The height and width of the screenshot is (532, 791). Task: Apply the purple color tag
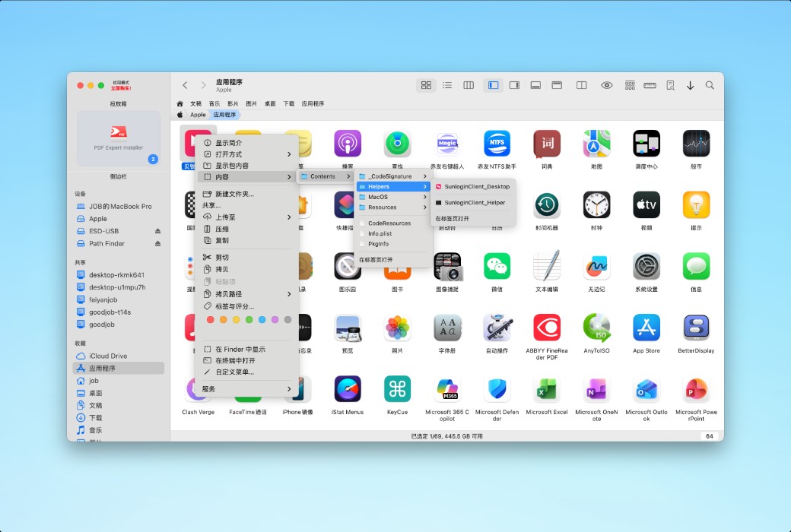click(x=275, y=320)
